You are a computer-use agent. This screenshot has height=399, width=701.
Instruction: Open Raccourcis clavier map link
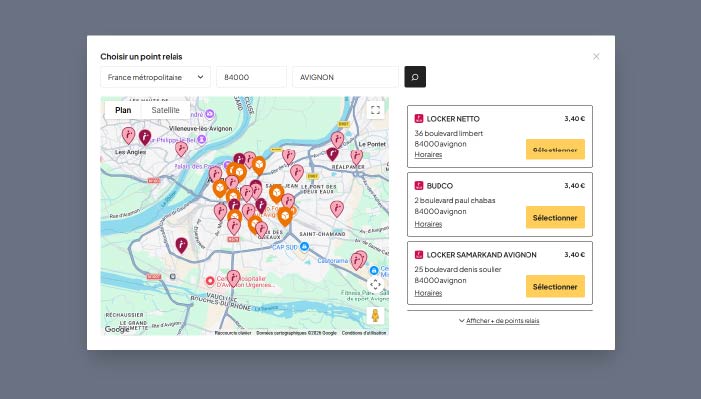tap(232, 333)
